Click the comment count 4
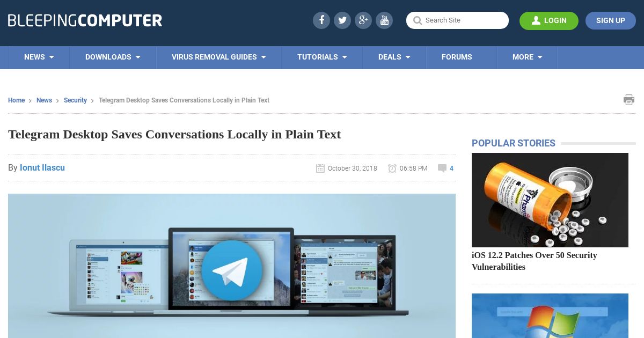The height and width of the screenshot is (338, 644). 451,168
